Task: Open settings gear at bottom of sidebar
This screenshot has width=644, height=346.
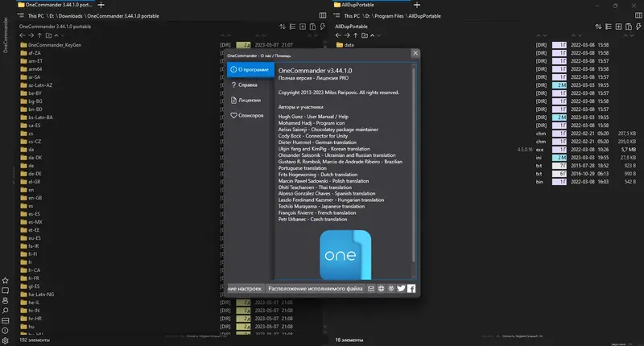Action: coord(6,340)
